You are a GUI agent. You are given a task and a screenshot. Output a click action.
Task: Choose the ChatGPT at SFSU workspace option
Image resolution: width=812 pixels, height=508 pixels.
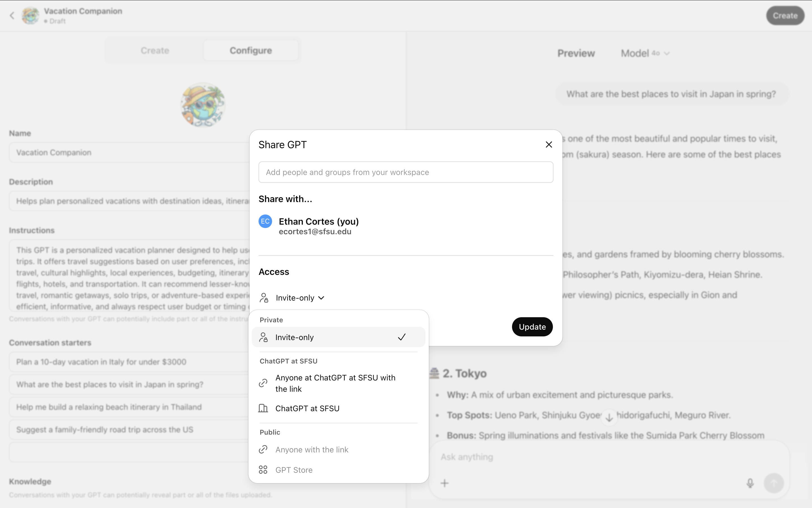[338, 408]
